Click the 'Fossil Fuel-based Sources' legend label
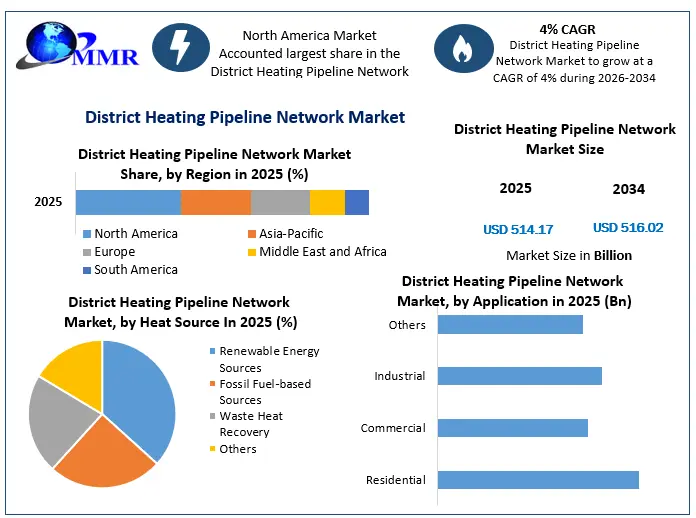Viewport: 696px width, 518px height. pos(265,392)
